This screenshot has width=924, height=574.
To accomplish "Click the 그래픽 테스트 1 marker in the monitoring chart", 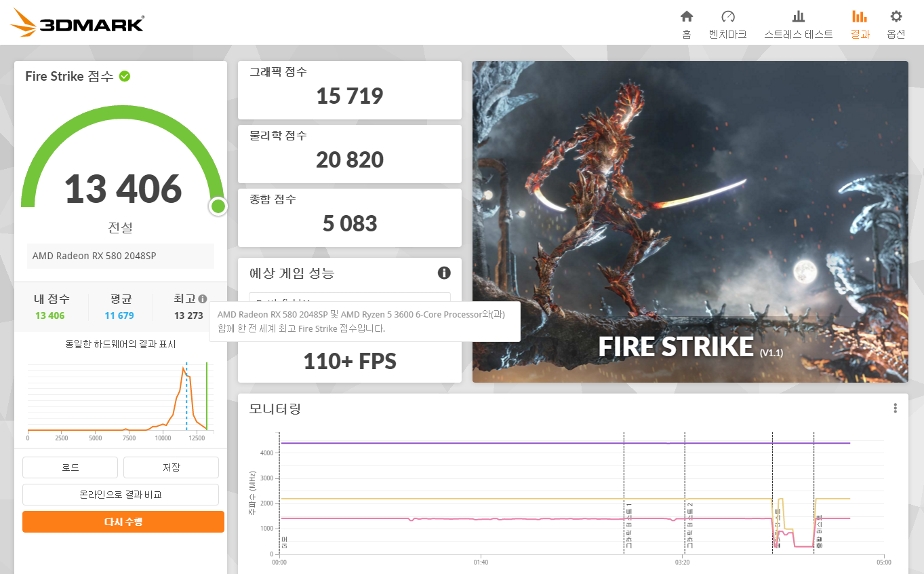I will point(629,526).
